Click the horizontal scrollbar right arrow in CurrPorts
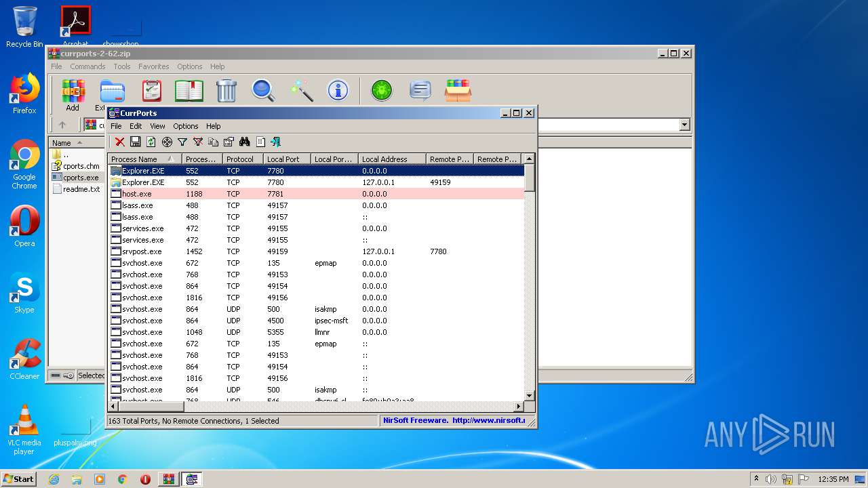The height and width of the screenshot is (488, 868). click(x=519, y=406)
